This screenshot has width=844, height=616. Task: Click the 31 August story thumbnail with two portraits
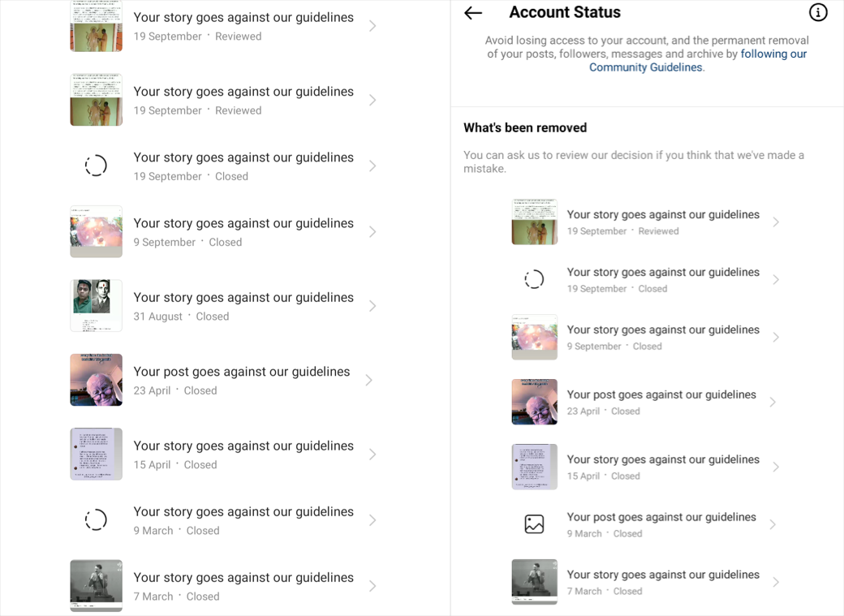click(96, 305)
